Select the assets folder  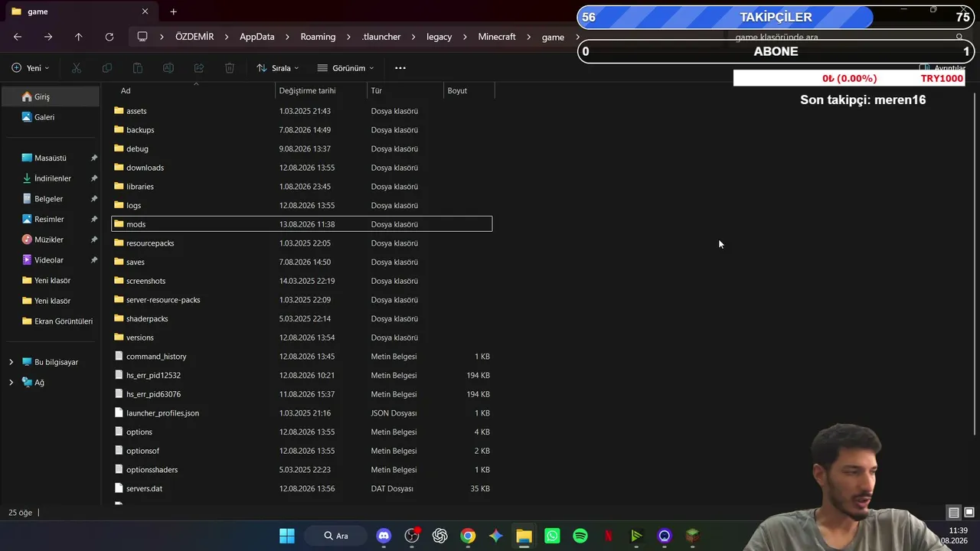302,111
